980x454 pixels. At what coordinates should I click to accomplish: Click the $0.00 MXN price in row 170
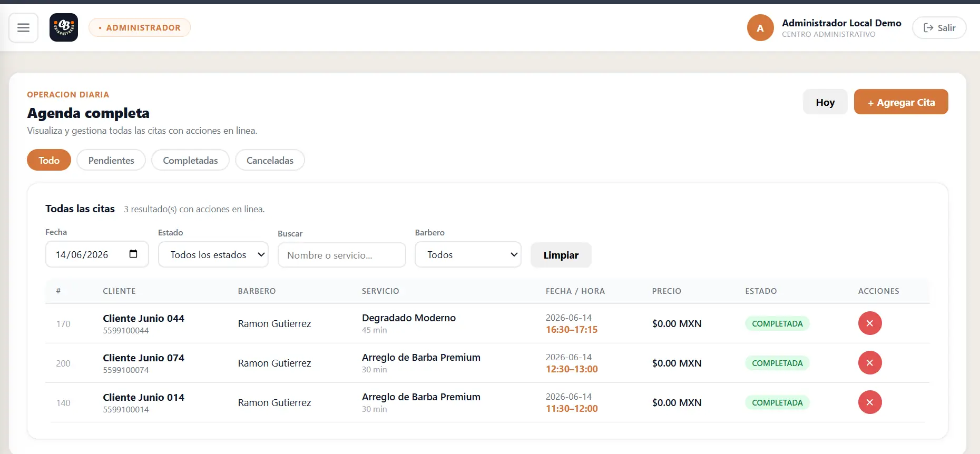coord(677,323)
